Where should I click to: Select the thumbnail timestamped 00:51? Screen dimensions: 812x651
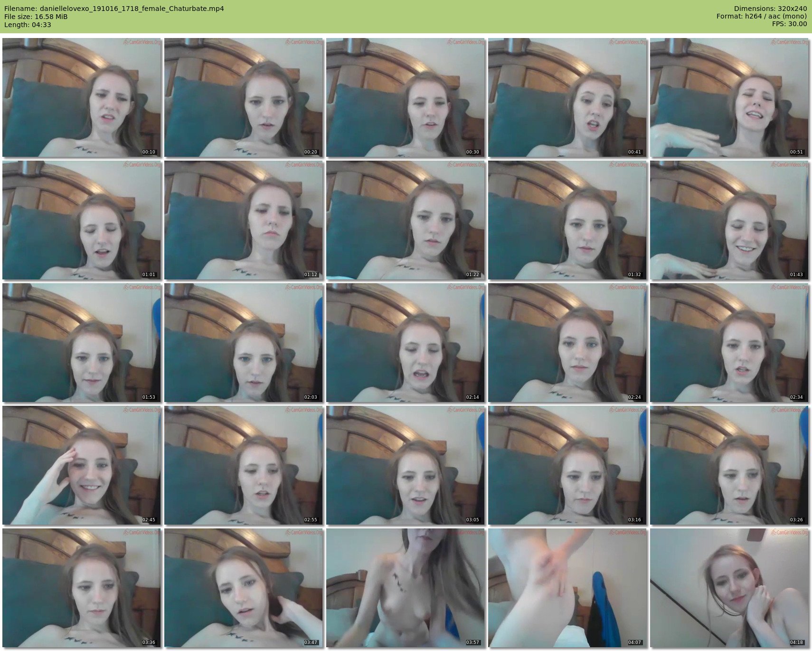(x=729, y=97)
